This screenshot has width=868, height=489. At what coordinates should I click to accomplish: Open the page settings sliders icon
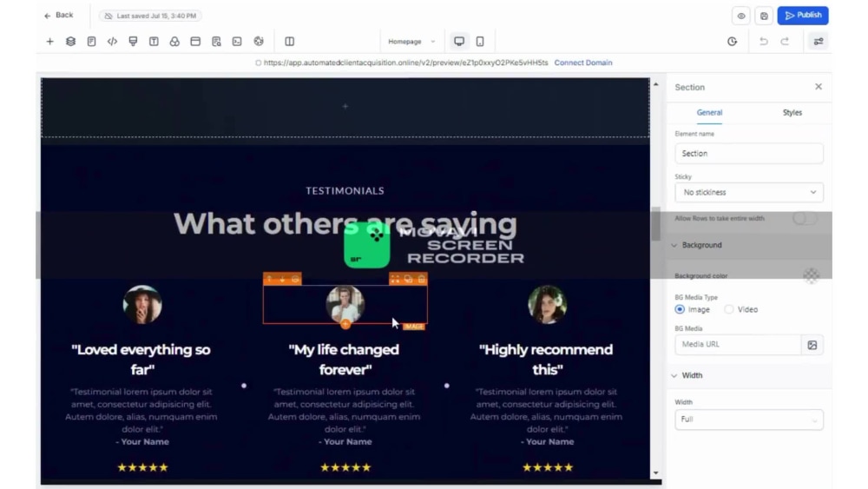click(x=819, y=42)
